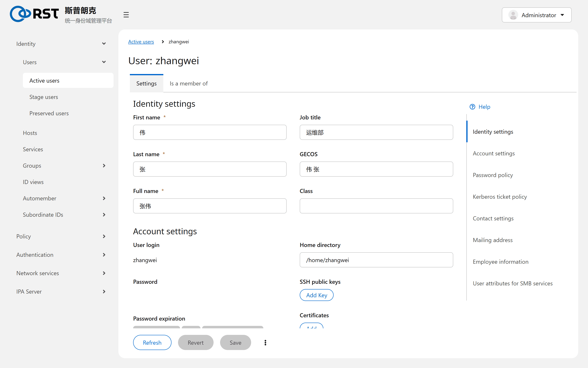The width and height of the screenshot is (588, 368).
Task: Collapse the Identity navigation section
Action: 61,44
